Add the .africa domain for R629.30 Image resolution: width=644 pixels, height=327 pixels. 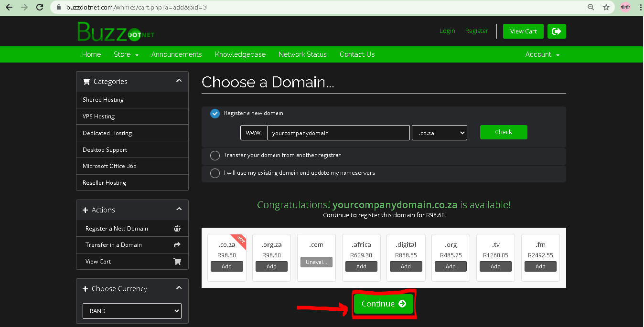(x=361, y=266)
